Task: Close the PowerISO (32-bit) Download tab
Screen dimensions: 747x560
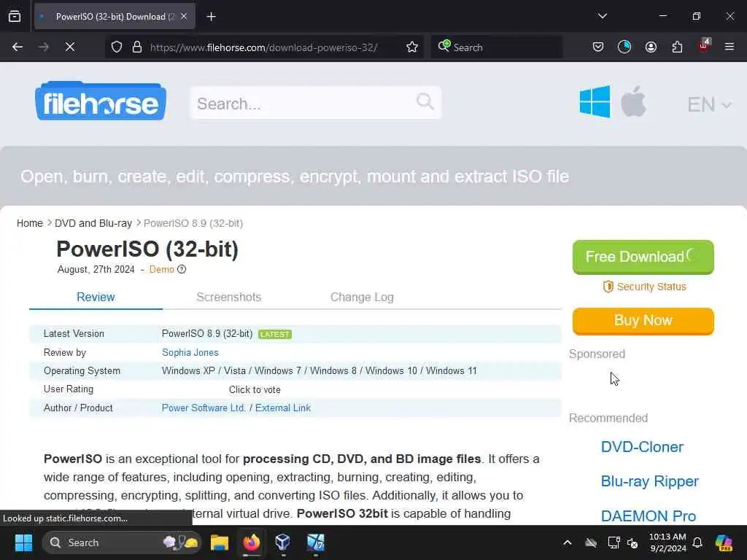Action: click(x=184, y=17)
